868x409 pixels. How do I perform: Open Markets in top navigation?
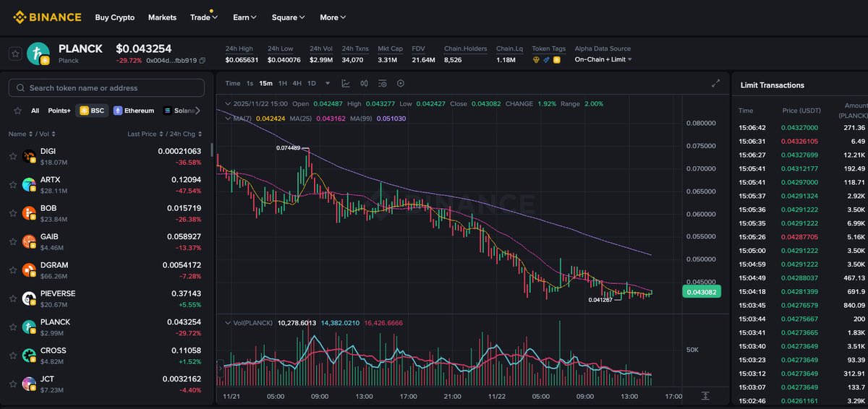click(x=162, y=17)
